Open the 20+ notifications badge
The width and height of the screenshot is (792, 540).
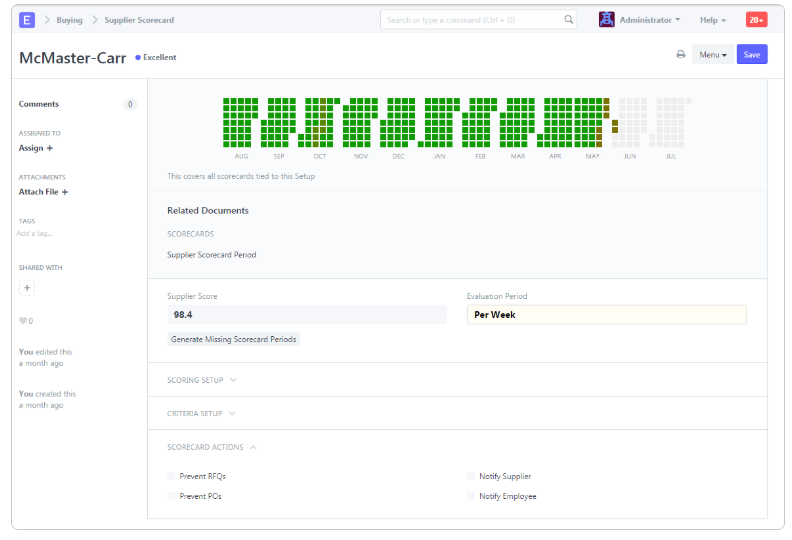click(x=756, y=20)
